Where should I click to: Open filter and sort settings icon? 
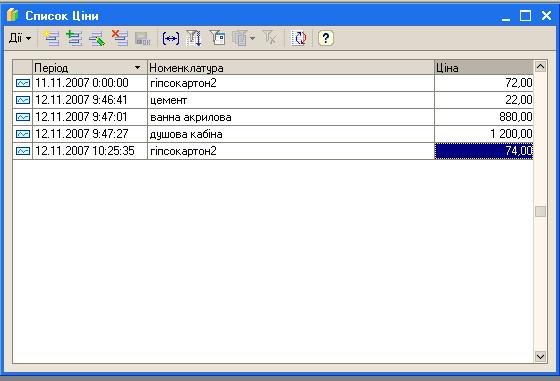coord(194,38)
